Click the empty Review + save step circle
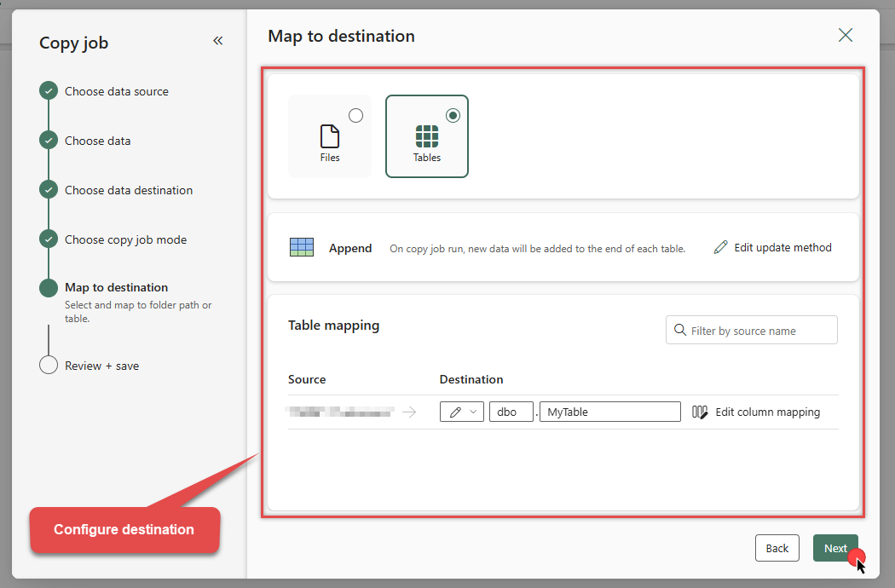Image resolution: width=895 pixels, height=588 pixels. (x=49, y=365)
